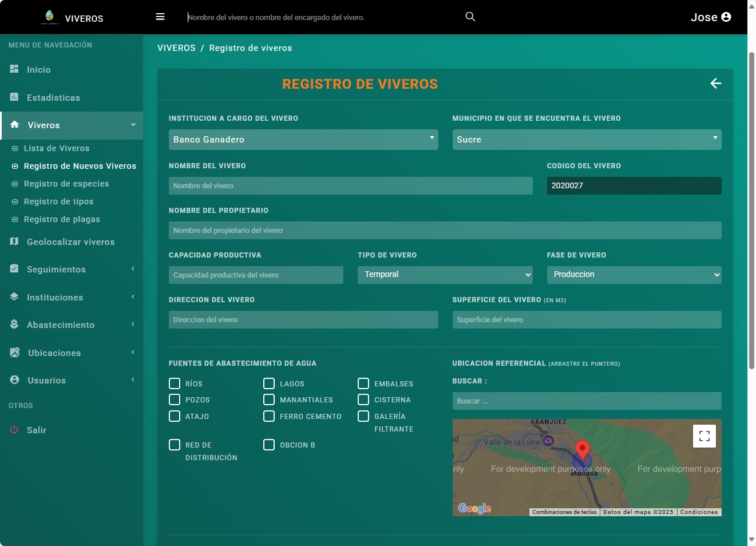Select Registro de especies menu item
The image size is (756, 546).
[66, 184]
